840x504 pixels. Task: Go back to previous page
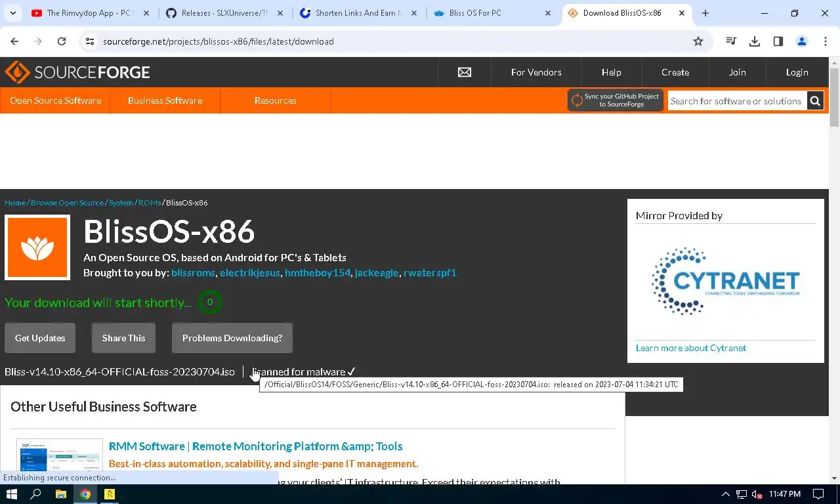[14, 41]
